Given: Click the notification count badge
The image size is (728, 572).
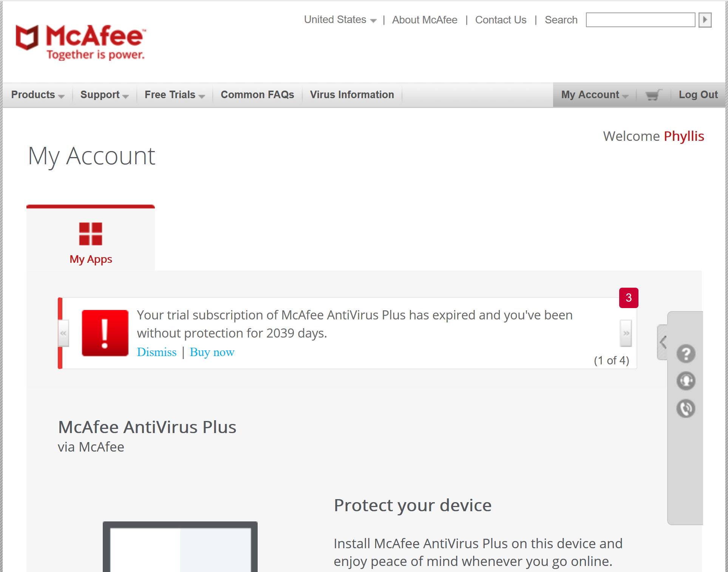Looking at the screenshot, I should (x=629, y=298).
